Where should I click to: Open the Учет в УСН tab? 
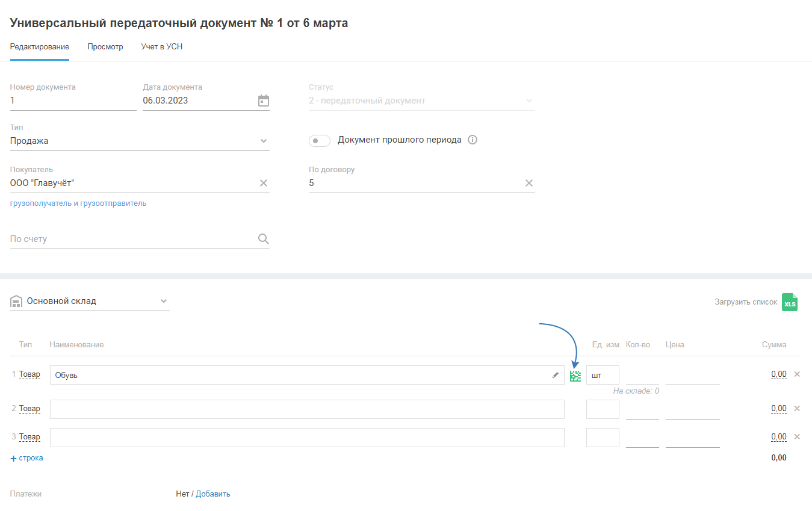point(161,47)
